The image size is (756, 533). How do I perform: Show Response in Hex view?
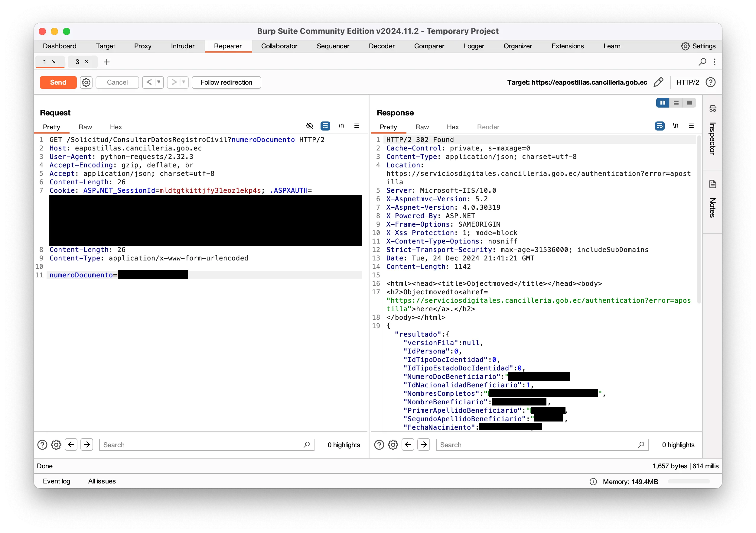tap(453, 127)
